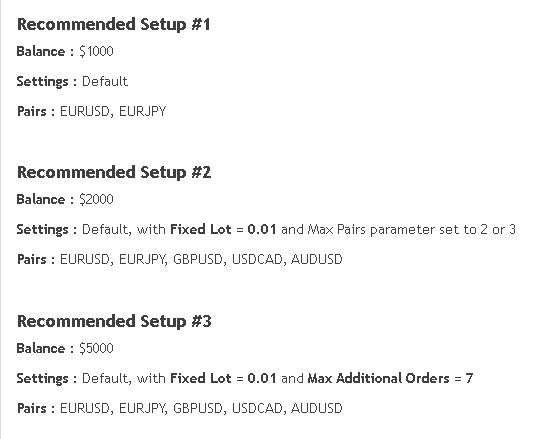The width and height of the screenshot is (551, 439).
Task: Click GBPUSD in Setup #2 pairs
Action: click(198, 259)
